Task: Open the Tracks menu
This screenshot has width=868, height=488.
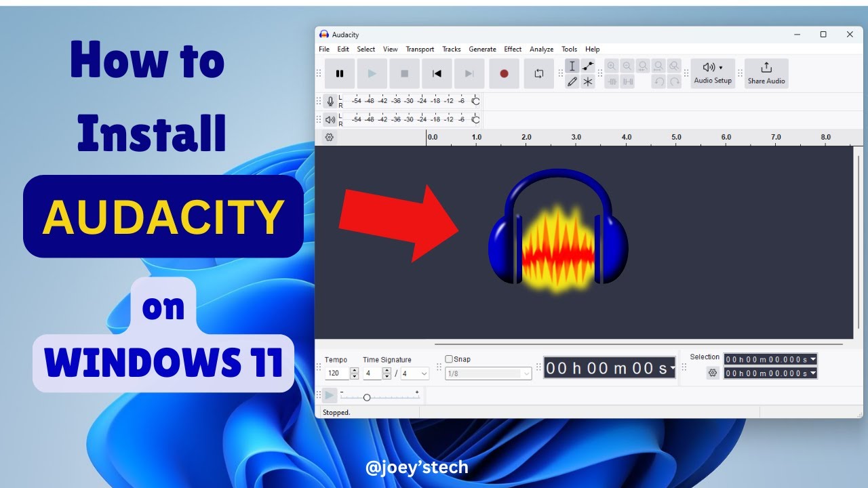Action: click(452, 49)
